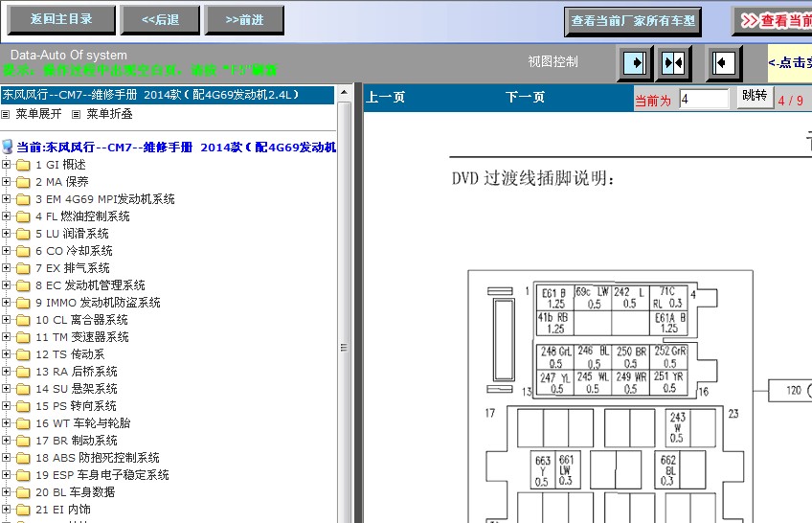Click folder icon of 2 MA 保养
The image size is (812, 523).
[x=23, y=182]
